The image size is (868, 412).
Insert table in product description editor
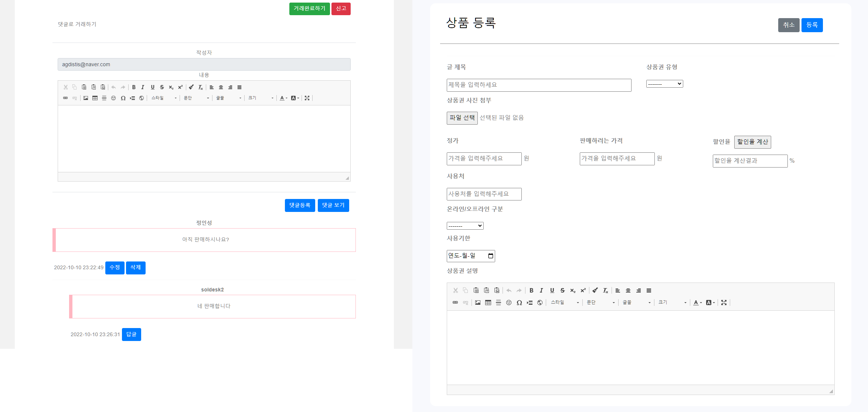click(488, 303)
